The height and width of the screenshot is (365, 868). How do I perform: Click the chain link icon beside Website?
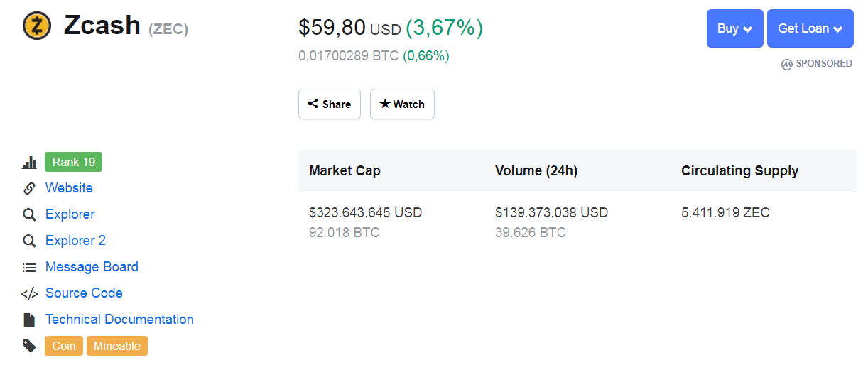[x=29, y=188]
